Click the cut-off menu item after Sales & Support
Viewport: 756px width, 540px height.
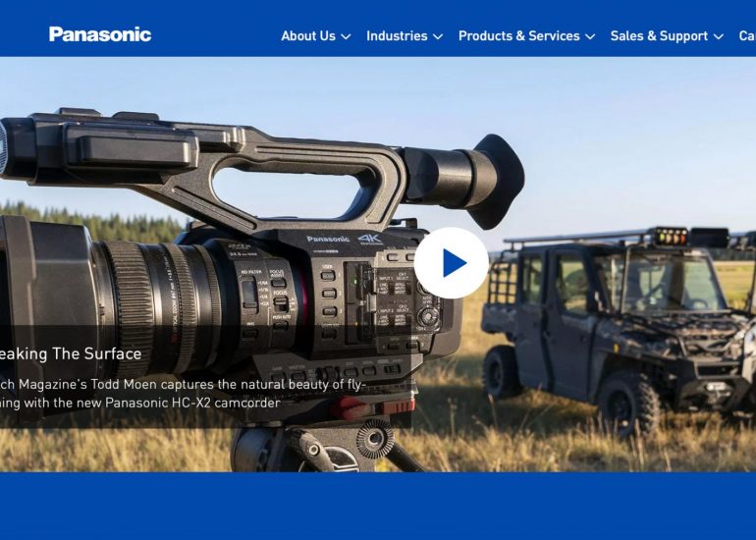pyautogui.click(x=746, y=35)
